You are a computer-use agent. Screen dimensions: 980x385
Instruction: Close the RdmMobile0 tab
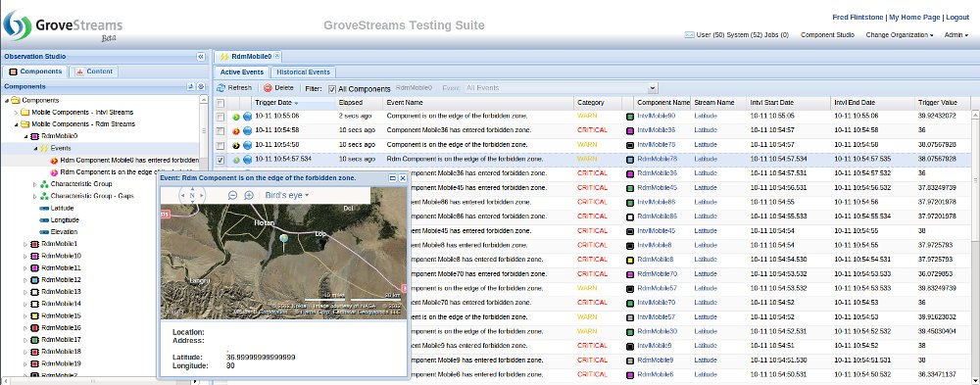click(x=277, y=56)
